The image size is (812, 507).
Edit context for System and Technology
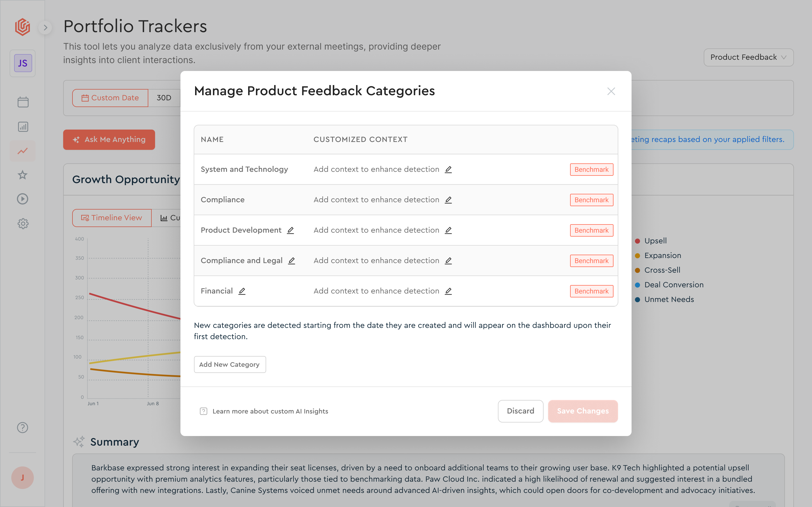pos(448,169)
